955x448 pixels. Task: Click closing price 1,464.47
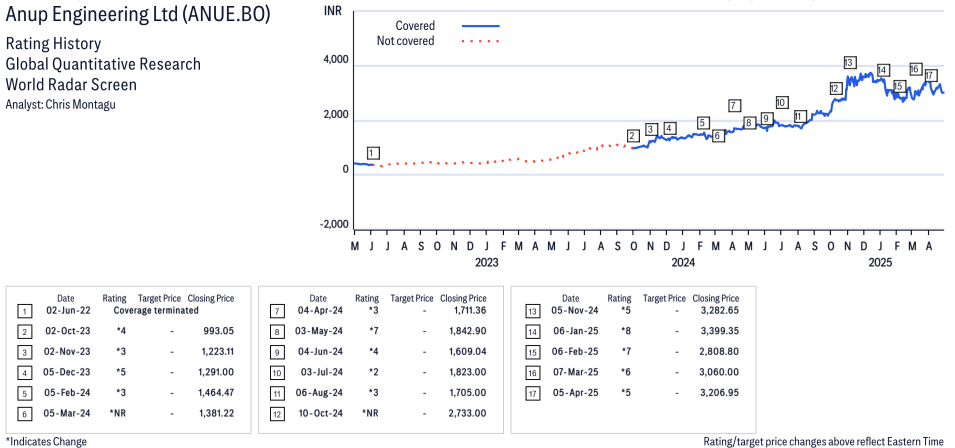[x=216, y=393]
